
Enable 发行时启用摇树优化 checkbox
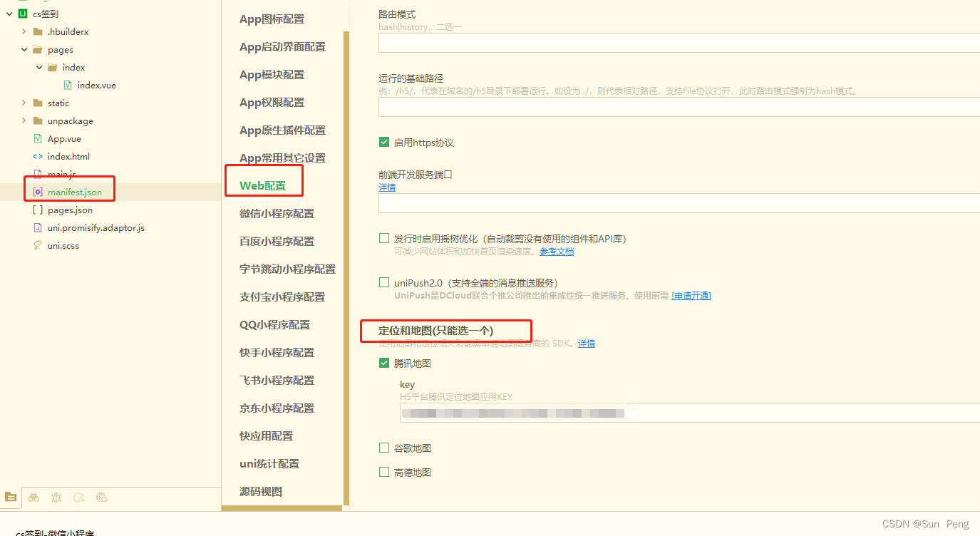point(384,238)
